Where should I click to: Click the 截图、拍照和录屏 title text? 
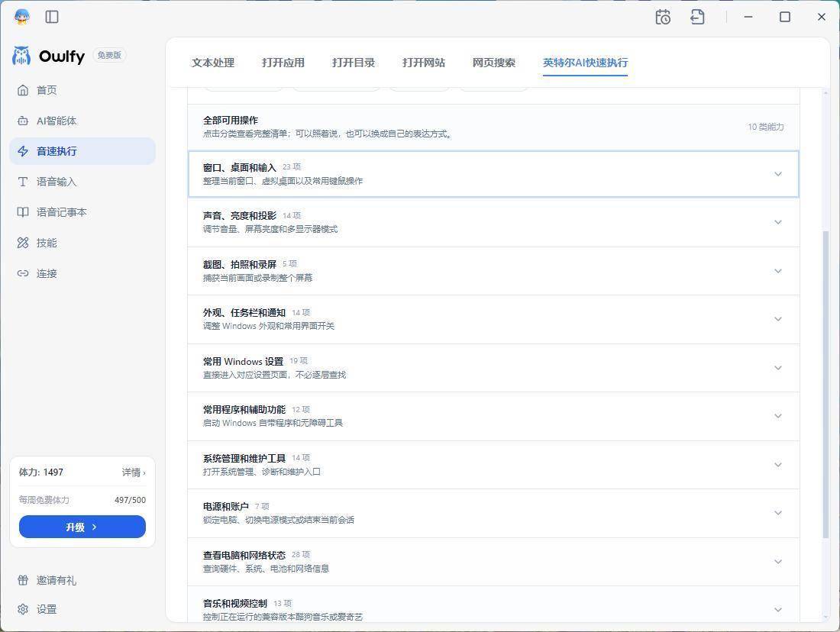coord(240,265)
